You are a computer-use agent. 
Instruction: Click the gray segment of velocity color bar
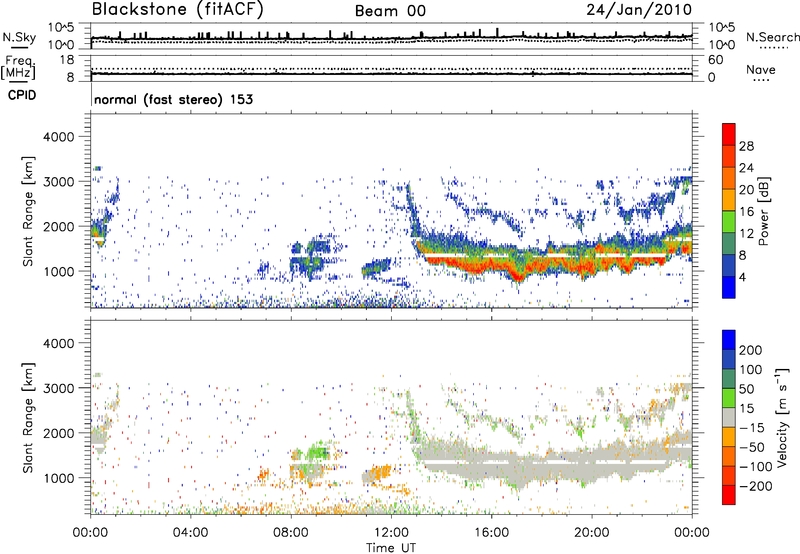729,418
